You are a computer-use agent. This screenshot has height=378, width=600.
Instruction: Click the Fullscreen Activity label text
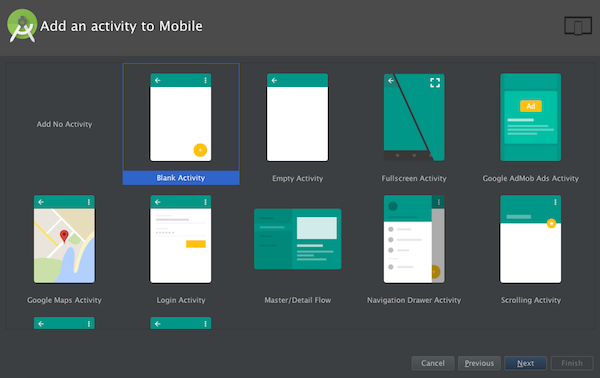(414, 178)
